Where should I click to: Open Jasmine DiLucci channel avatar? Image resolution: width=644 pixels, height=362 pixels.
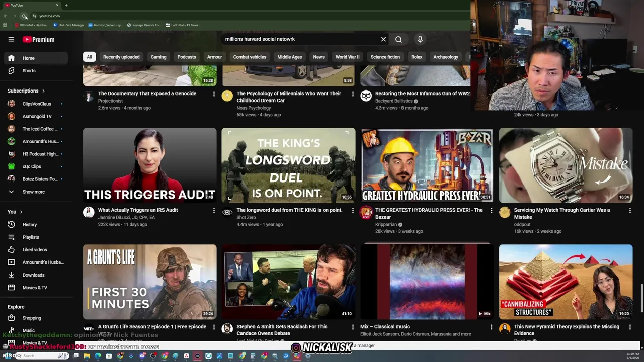[89, 212]
